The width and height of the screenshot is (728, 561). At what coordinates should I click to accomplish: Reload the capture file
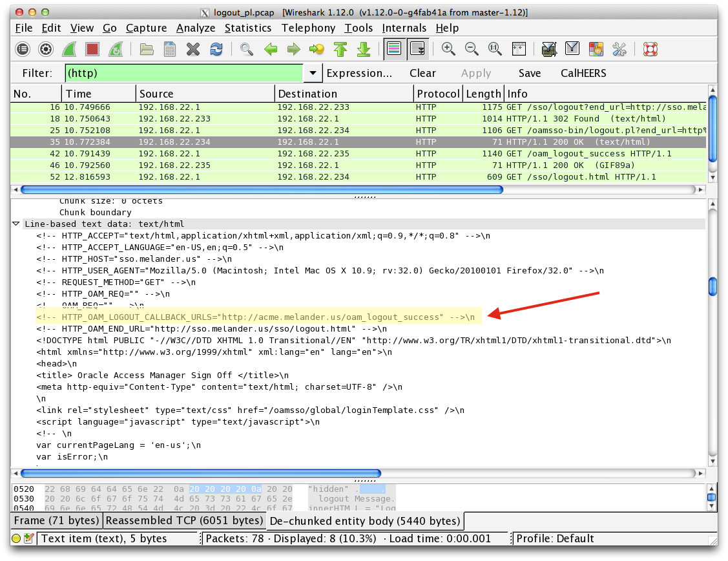click(216, 49)
